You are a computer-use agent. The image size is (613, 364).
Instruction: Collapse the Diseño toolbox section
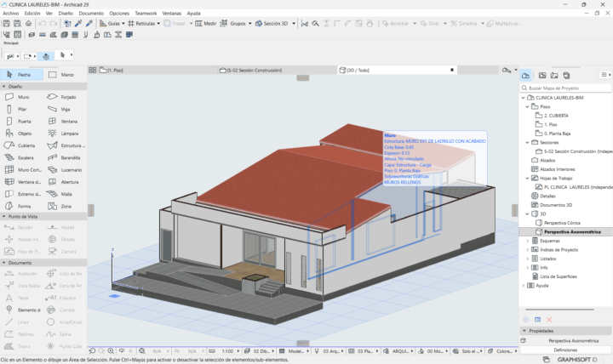pos(4,87)
